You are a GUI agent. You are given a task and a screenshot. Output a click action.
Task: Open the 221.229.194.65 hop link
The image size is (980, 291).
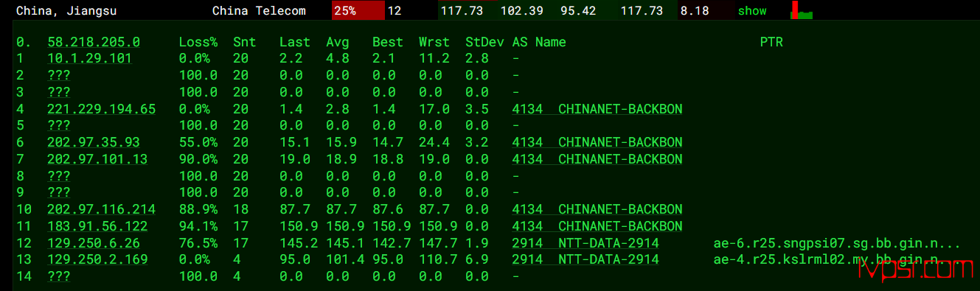[102, 109]
